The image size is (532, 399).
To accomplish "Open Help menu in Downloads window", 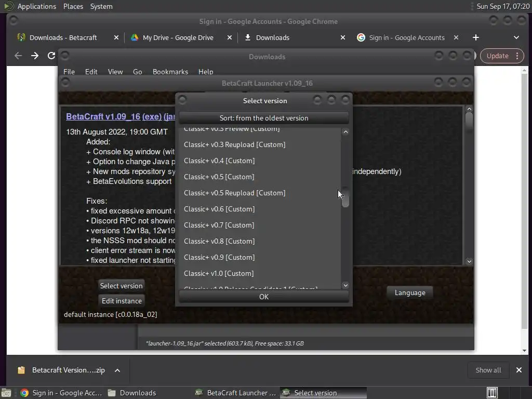I will pos(206,72).
